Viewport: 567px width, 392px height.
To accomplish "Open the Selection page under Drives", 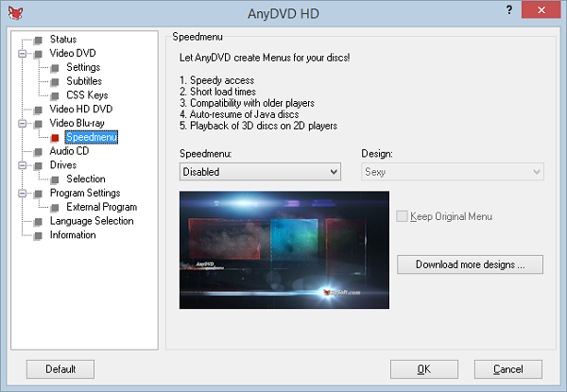I will (x=86, y=179).
